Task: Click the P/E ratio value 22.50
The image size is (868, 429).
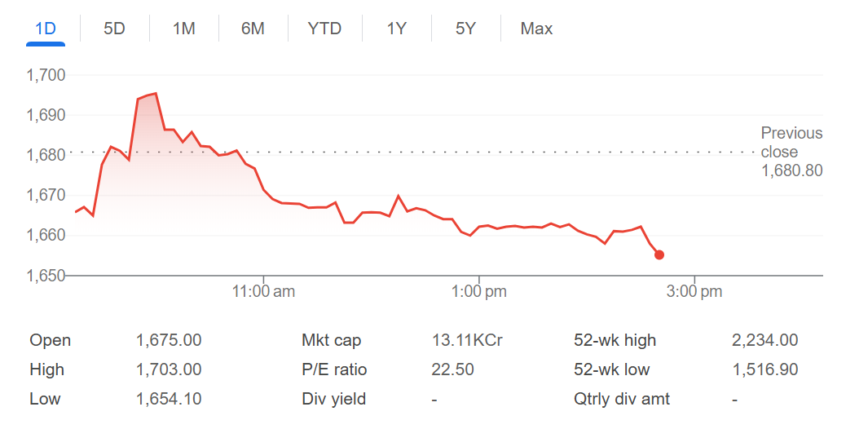Action: point(453,369)
